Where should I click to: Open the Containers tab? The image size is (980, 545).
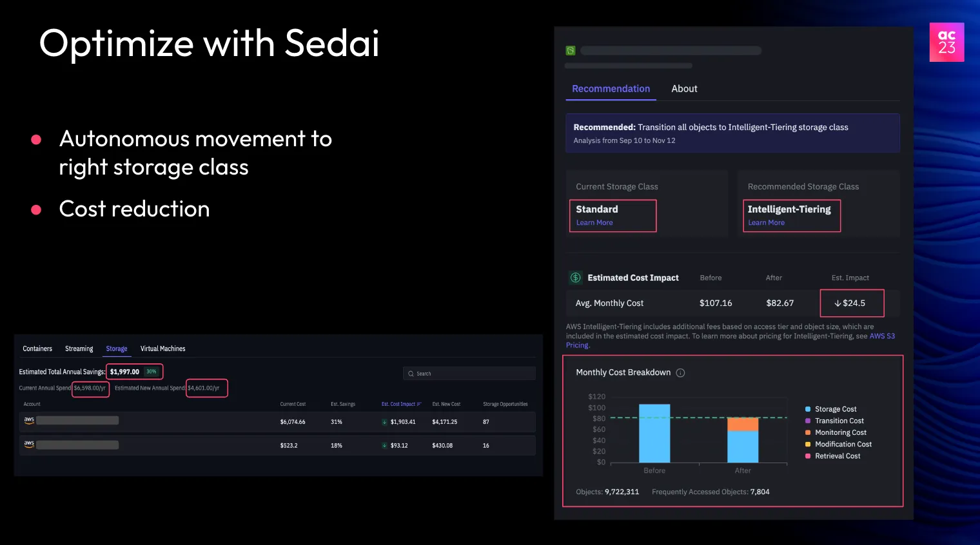click(37, 349)
